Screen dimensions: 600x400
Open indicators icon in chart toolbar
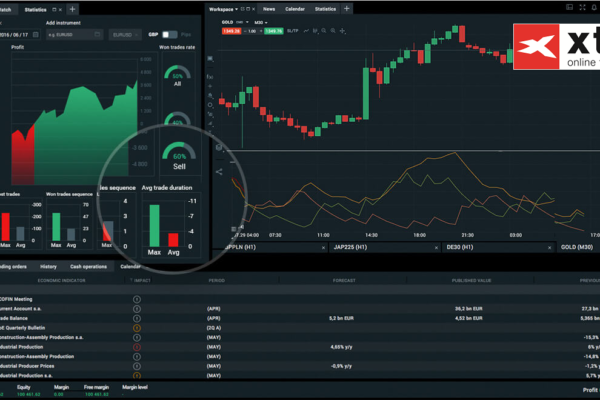(x=315, y=31)
